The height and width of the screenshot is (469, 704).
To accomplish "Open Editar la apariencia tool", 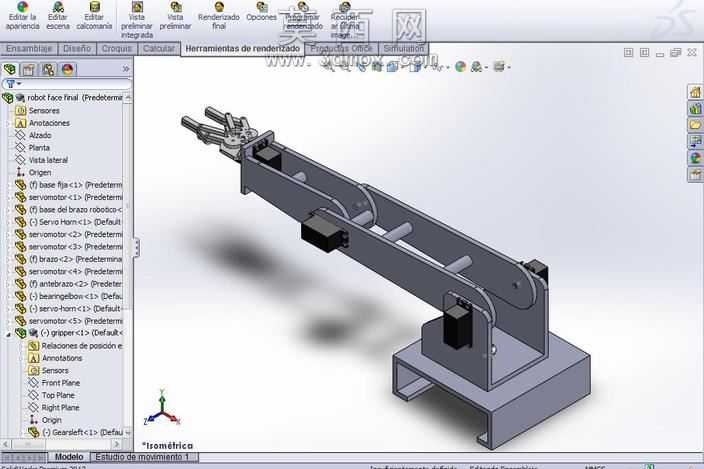I will [22, 16].
